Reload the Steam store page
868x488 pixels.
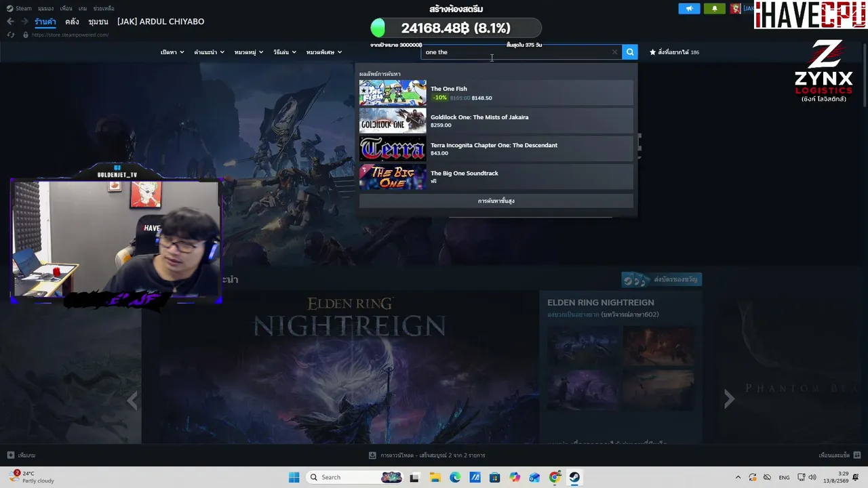(11, 35)
